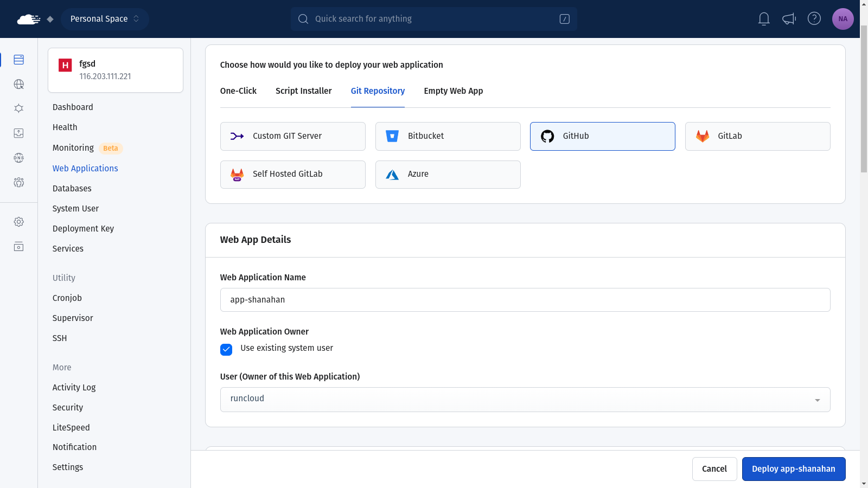Open the Databases sidebar link

click(x=72, y=189)
